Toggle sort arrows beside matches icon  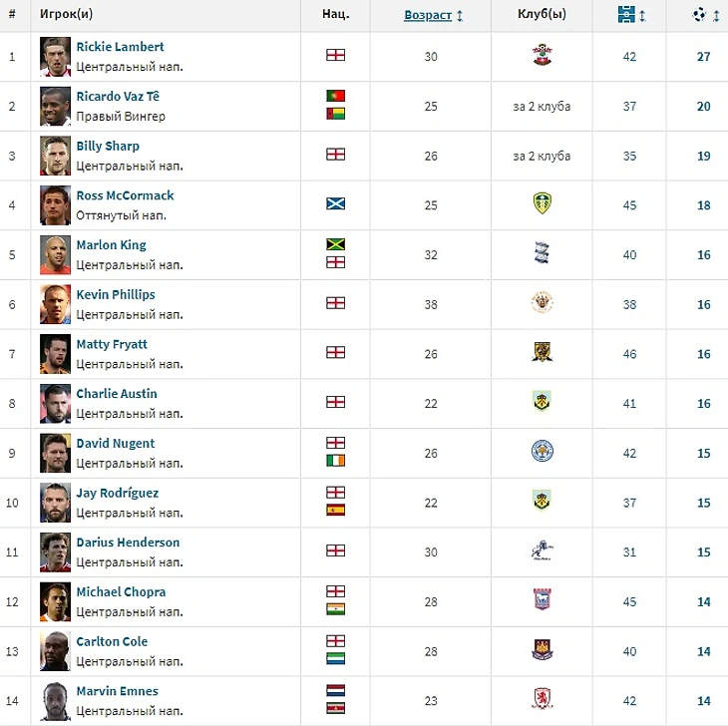[642, 16]
